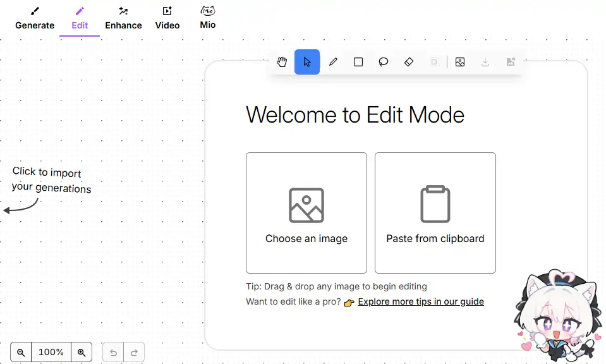Zoom out with the minus magnifier
Screen dimensions: 606x364
pyautogui.click(x=21, y=352)
